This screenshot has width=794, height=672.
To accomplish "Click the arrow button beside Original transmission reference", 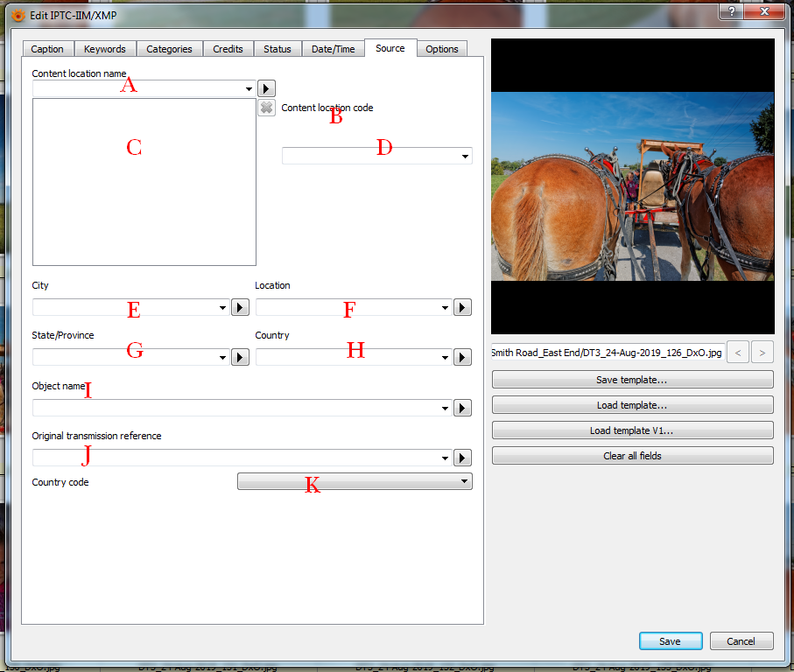I will [462, 458].
